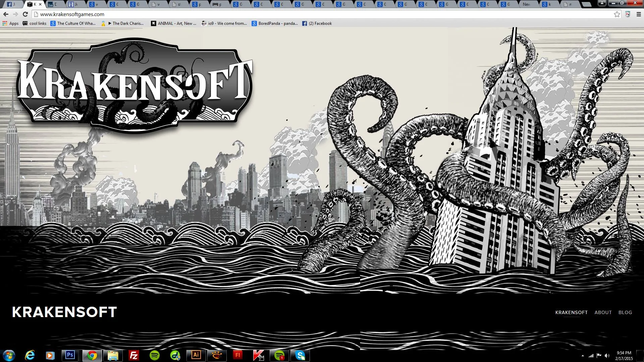Open a new tab with the new-tab button

click(x=586, y=4)
